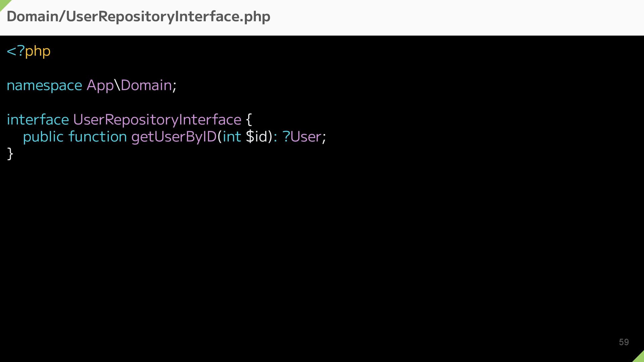Click the UserRepositoryInterface name in code
This screenshot has width=644, height=362.
(x=157, y=120)
